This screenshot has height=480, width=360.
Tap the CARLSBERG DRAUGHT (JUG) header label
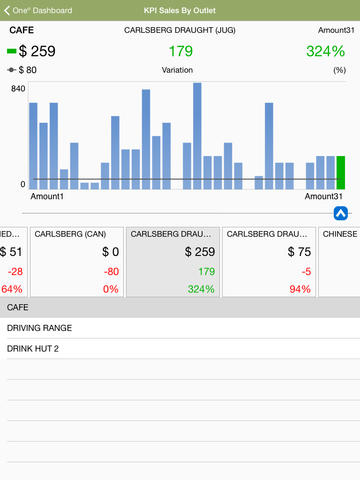[180, 30]
